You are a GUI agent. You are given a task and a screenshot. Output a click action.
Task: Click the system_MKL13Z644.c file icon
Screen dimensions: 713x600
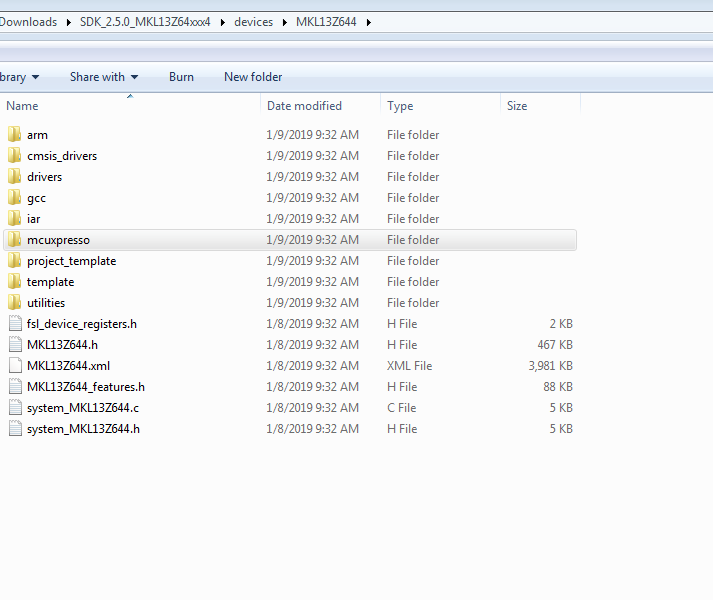[x=15, y=407]
